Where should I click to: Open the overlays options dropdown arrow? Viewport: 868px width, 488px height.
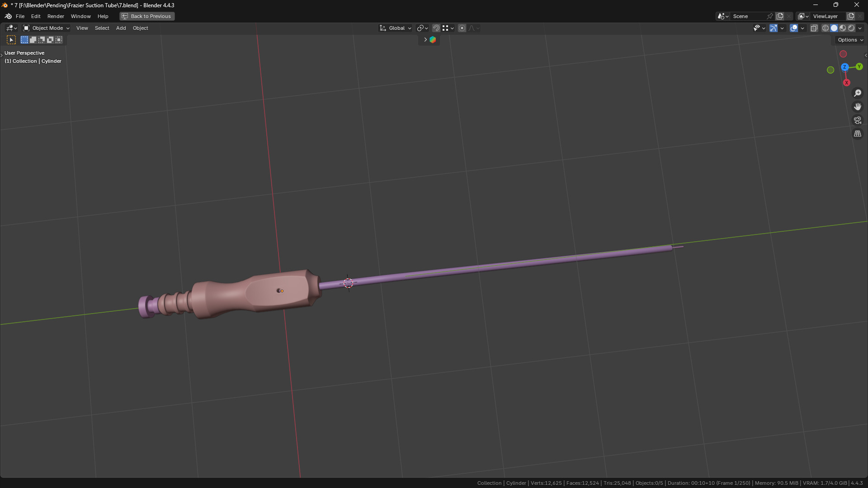point(802,28)
